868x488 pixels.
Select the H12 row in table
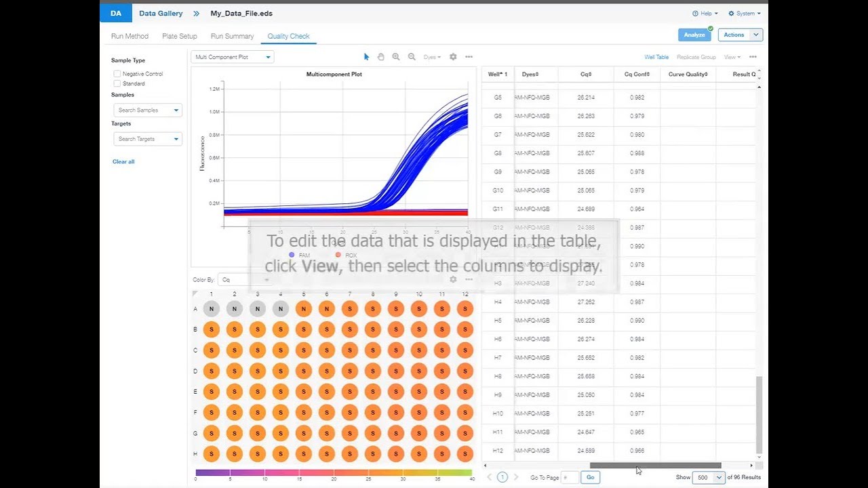(x=618, y=451)
